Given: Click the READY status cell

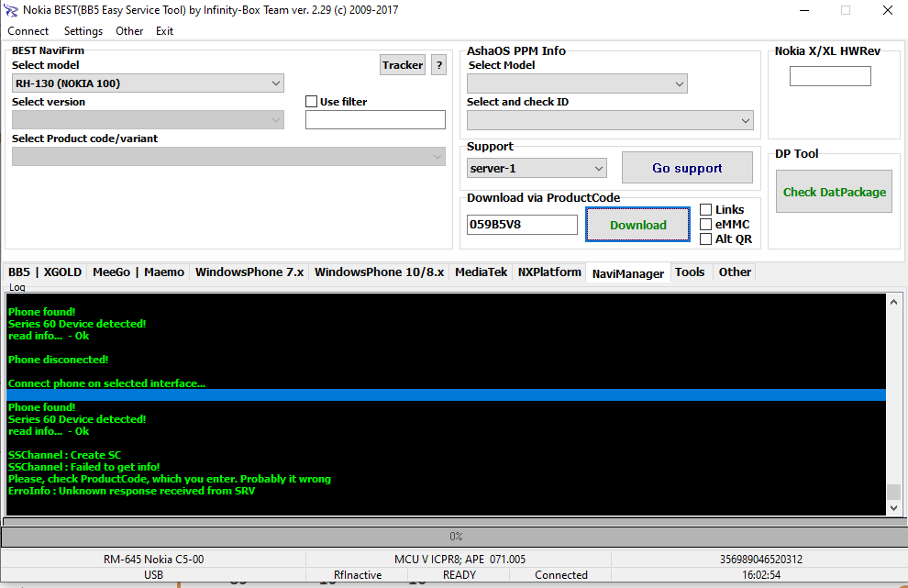Looking at the screenshot, I should click(460, 574).
